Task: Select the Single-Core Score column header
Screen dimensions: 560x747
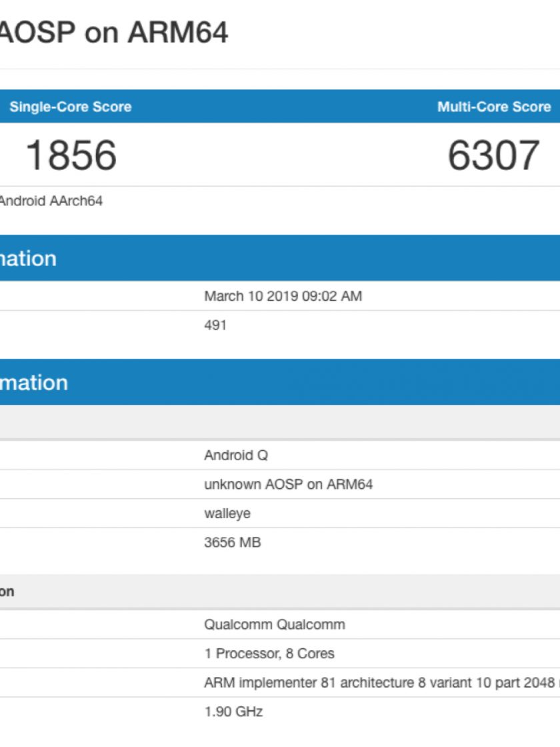Action: (70, 107)
